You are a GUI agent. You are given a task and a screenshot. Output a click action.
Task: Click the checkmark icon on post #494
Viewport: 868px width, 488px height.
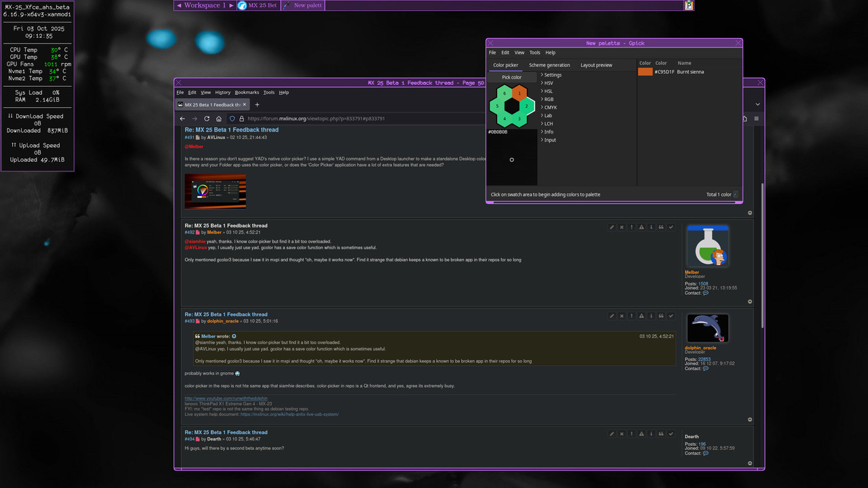tap(671, 434)
